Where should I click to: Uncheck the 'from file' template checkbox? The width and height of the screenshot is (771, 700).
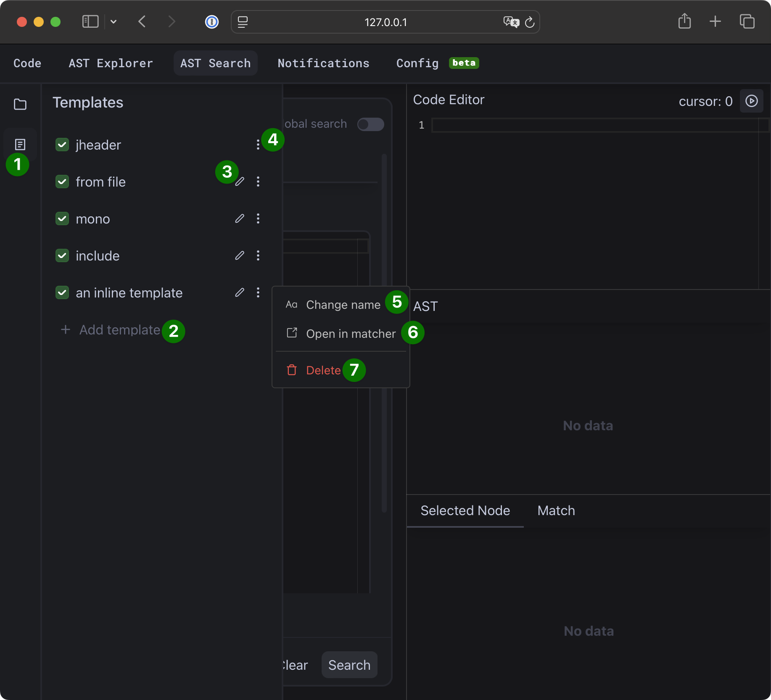click(62, 182)
